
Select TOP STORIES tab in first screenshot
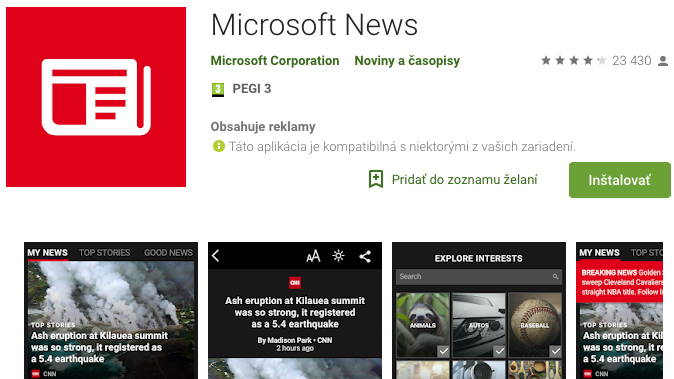click(x=104, y=253)
